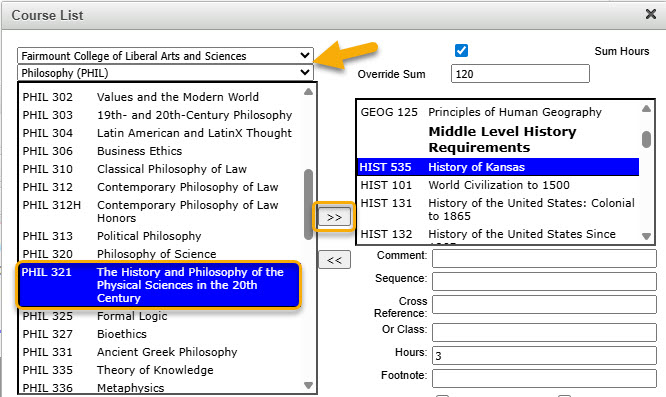Select PHIL 325 Formal Logic
Viewport: 666px width, 397px height.
click(161, 316)
